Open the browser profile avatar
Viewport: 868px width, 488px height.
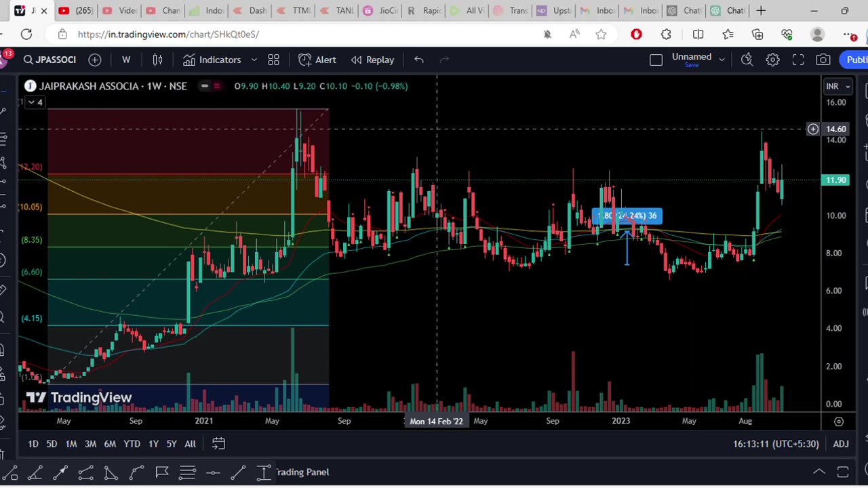pos(817,34)
